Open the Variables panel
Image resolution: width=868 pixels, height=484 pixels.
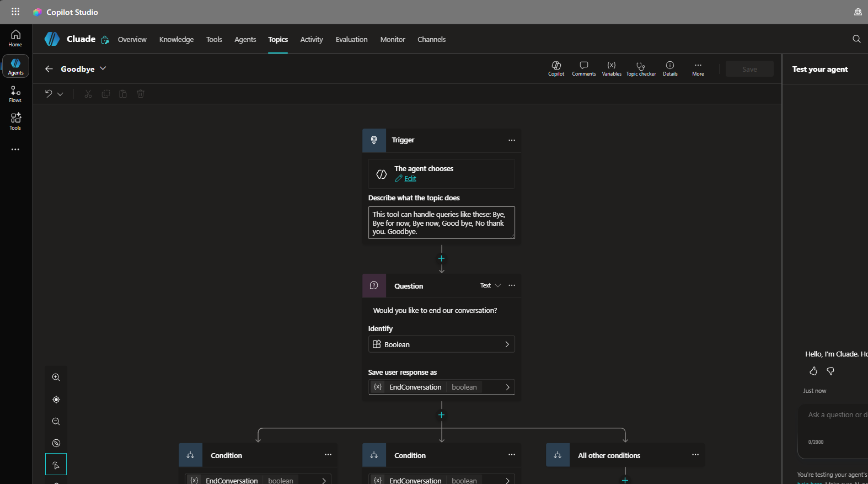click(x=612, y=68)
